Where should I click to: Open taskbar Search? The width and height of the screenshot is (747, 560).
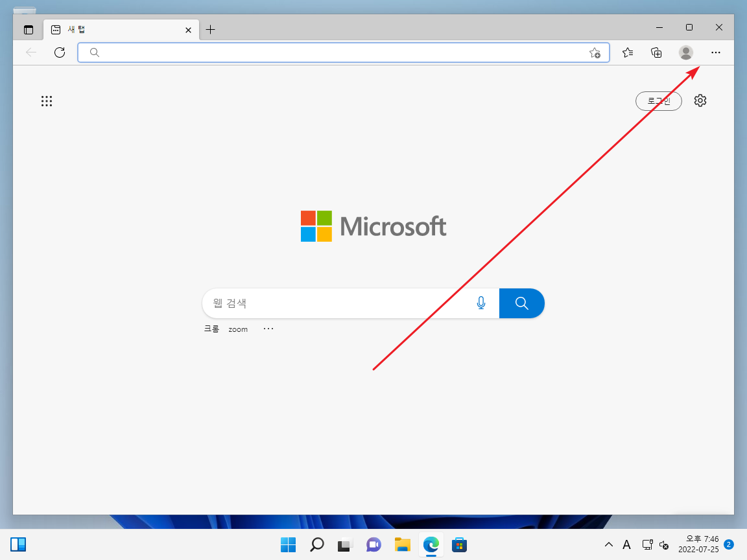click(317, 544)
